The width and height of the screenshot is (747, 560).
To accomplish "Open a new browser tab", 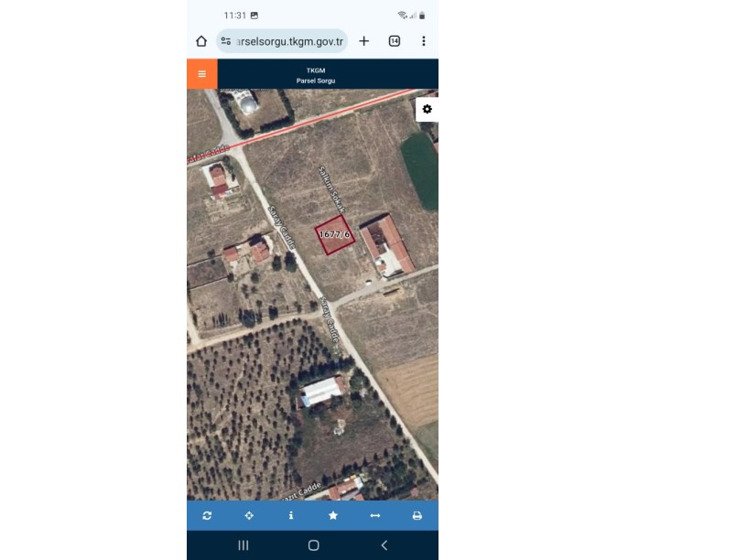I will 364,41.
